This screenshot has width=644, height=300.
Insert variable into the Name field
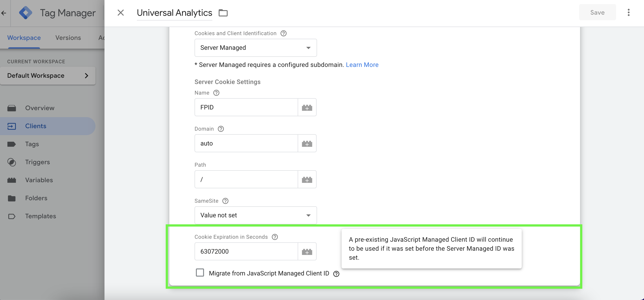coord(307,107)
